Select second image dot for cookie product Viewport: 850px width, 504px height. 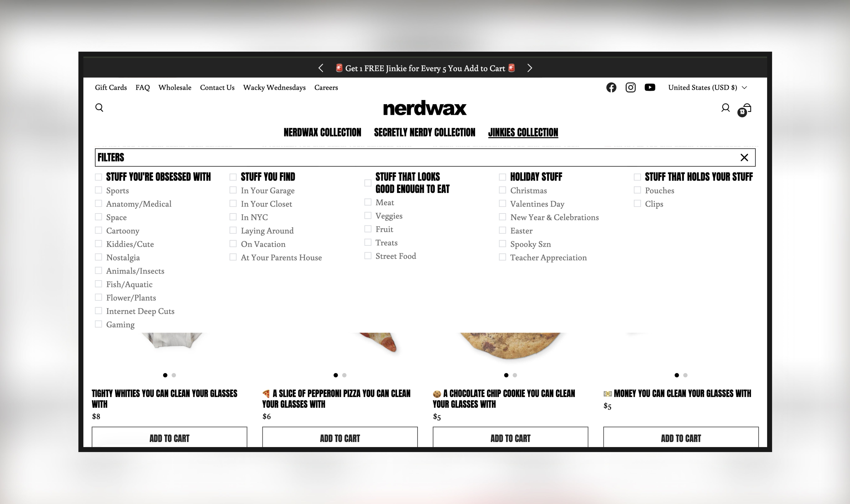[x=515, y=375]
